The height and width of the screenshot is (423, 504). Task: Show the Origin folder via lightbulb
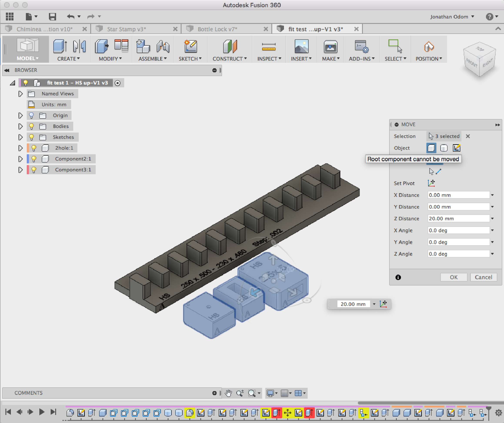(x=31, y=115)
